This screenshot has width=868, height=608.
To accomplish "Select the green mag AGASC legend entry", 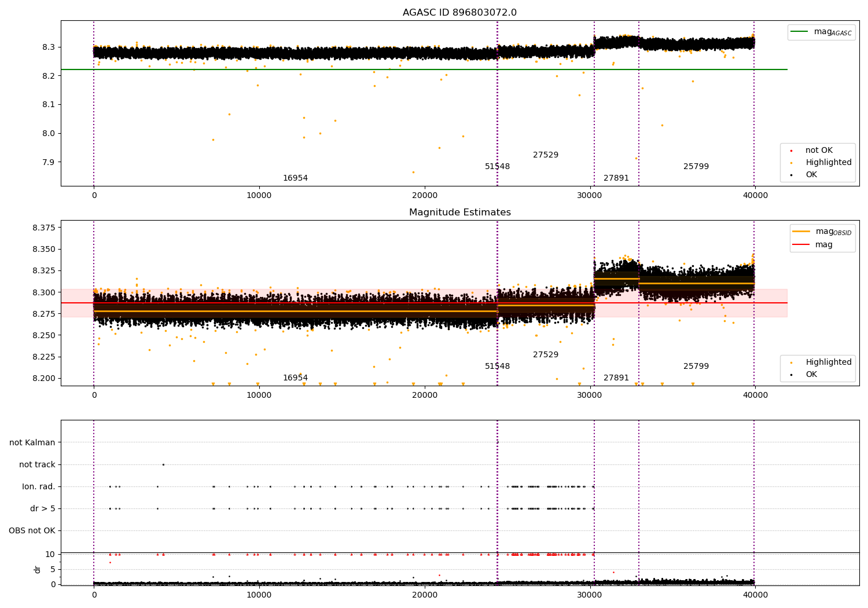I will [x=821, y=32].
